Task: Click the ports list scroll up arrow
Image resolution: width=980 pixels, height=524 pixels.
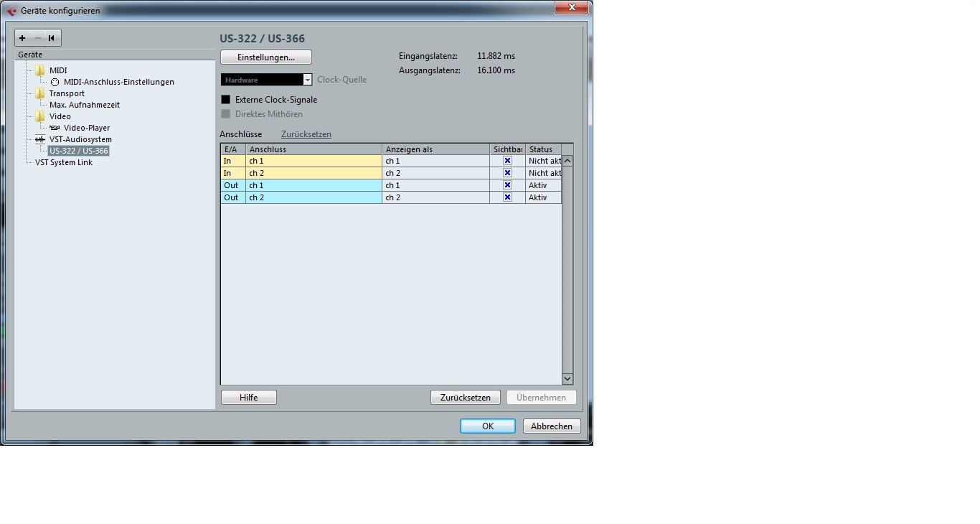Action: tap(567, 161)
